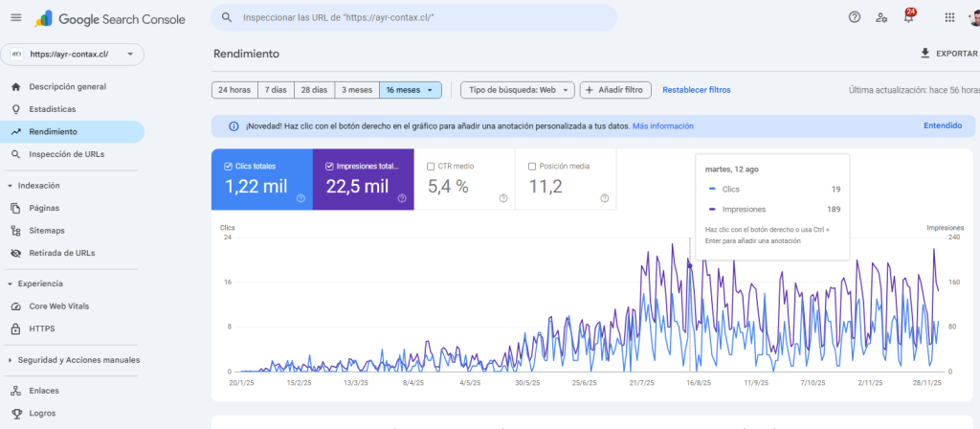980x429 pixels.
Task: Toggle the Clics totales checkbox
Action: coord(228,166)
